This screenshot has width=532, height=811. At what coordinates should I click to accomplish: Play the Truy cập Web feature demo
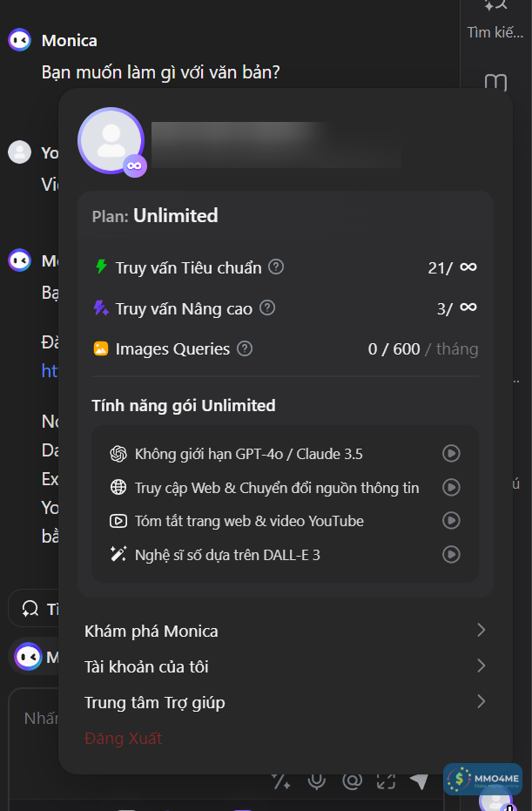tap(451, 487)
